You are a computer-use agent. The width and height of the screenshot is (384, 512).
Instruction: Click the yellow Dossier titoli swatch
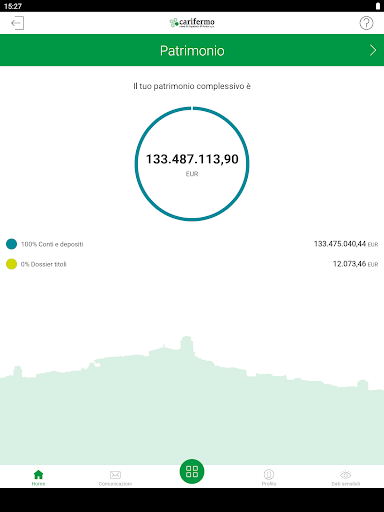(11, 264)
